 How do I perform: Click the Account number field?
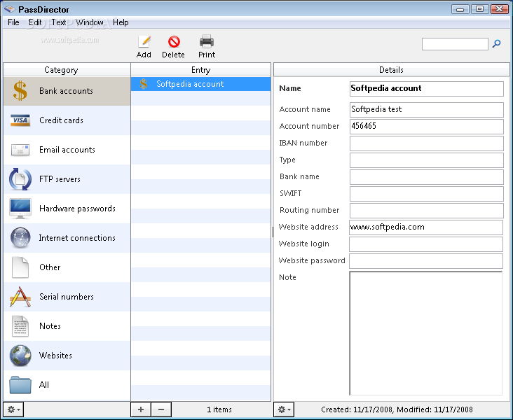[x=427, y=126]
